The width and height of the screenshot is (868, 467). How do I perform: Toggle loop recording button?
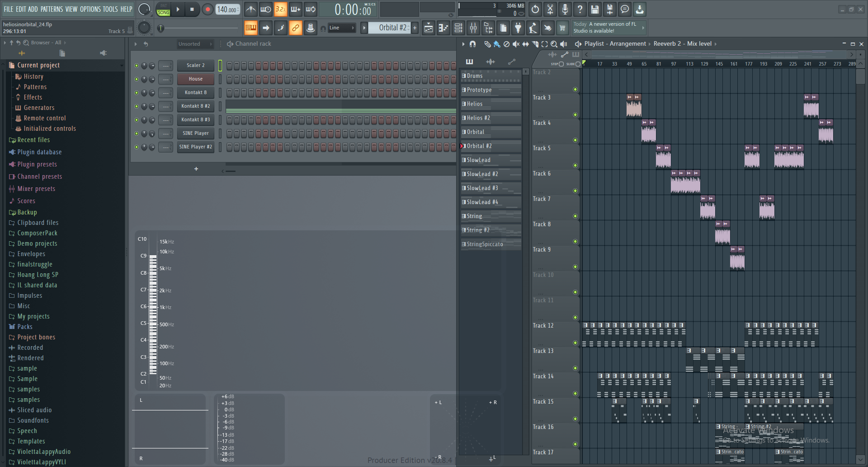coord(311,9)
